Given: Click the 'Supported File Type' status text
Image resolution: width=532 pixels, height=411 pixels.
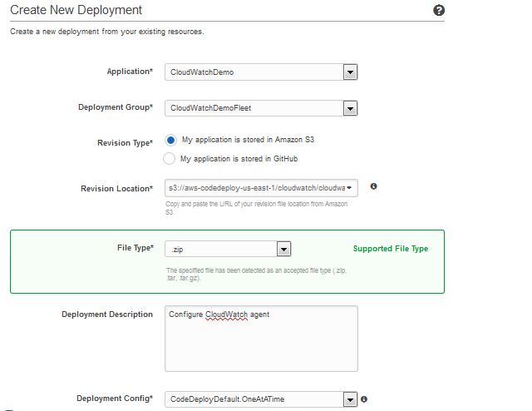Looking at the screenshot, I should pyautogui.click(x=391, y=249).
